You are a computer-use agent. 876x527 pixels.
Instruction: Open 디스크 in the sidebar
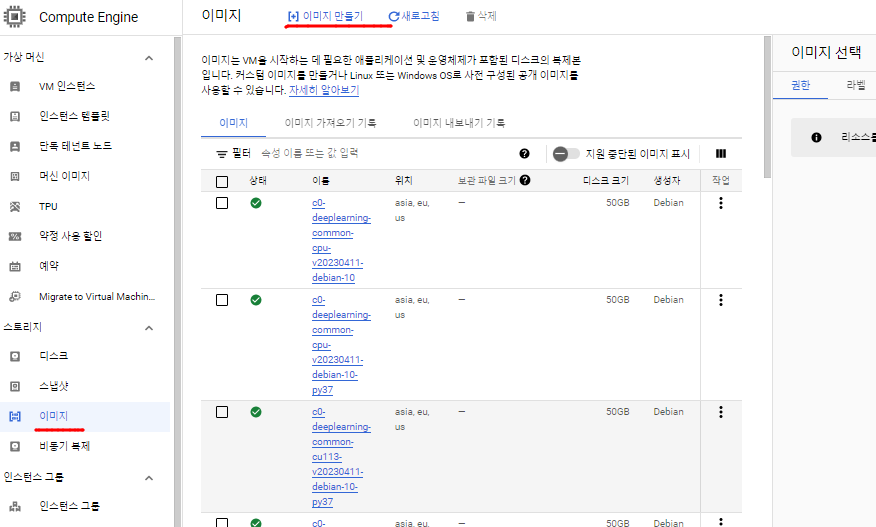pos(54,356)
